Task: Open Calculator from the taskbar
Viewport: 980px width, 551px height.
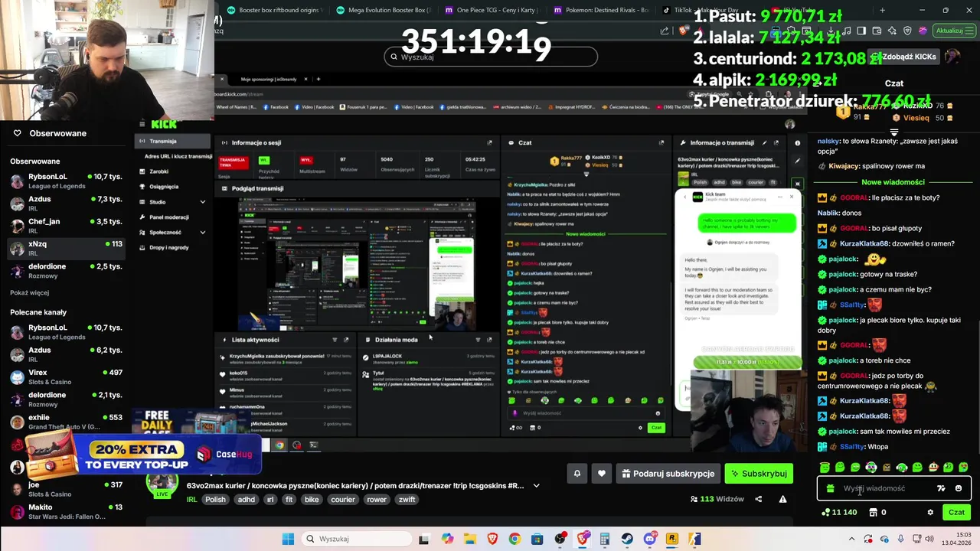Action: pyautogui.click(x=605, y=539)
